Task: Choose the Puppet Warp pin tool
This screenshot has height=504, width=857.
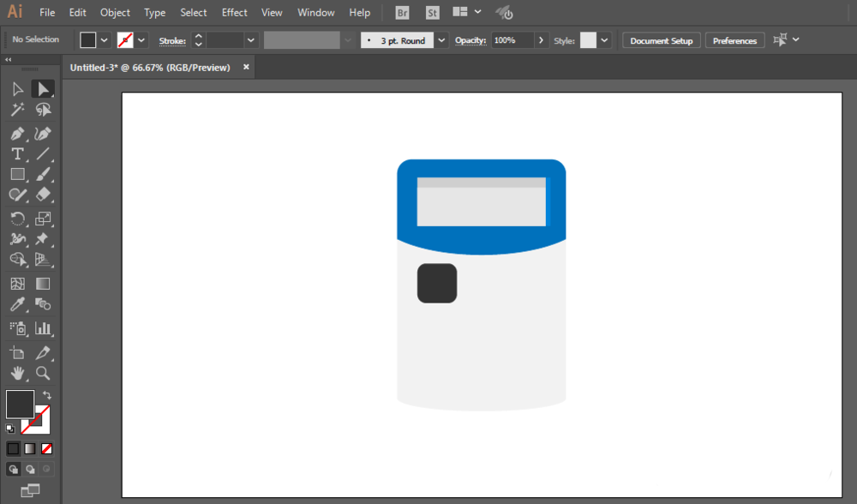Action: coord(43,239)
